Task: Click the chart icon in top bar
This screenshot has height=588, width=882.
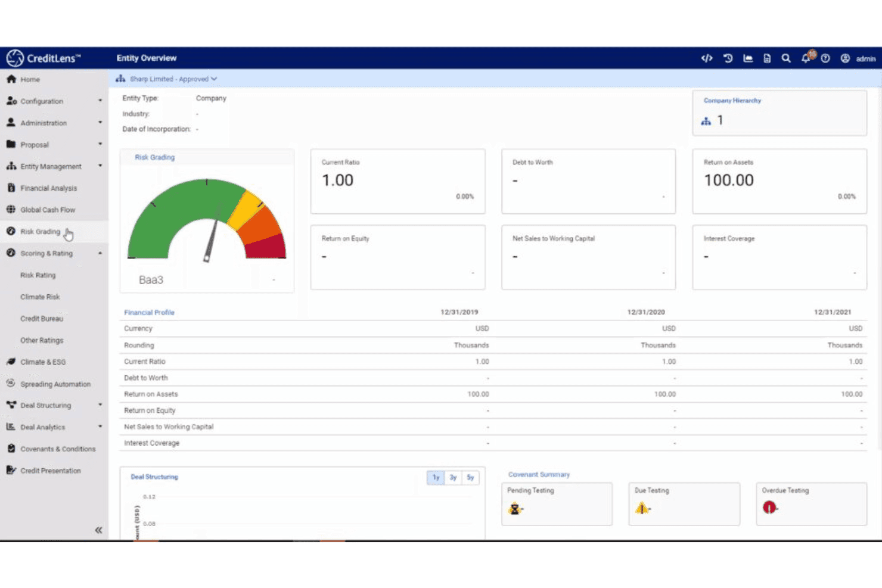Action: pos(747,58)
